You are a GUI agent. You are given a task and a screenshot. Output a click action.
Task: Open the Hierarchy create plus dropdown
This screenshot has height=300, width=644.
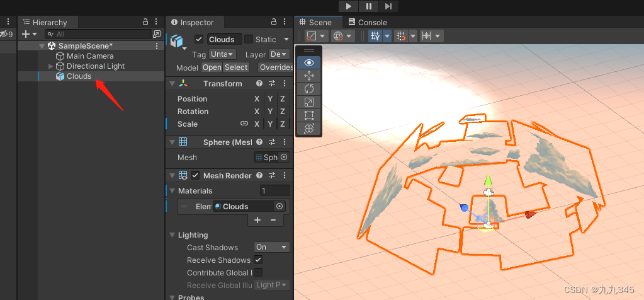click(29, 34)
